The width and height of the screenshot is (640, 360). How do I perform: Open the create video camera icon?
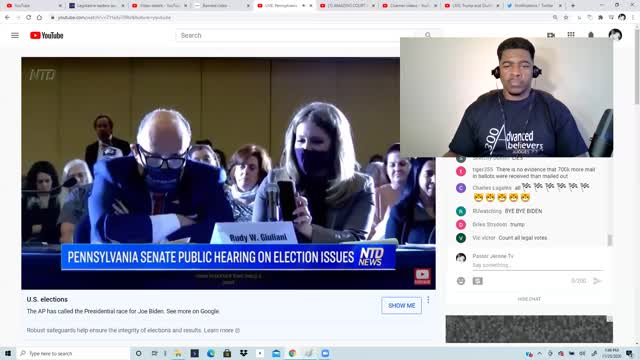(x=551, y=35)
